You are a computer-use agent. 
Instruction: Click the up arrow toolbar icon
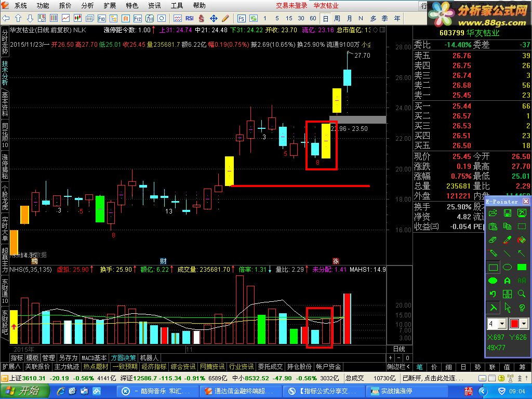[18, 18]
